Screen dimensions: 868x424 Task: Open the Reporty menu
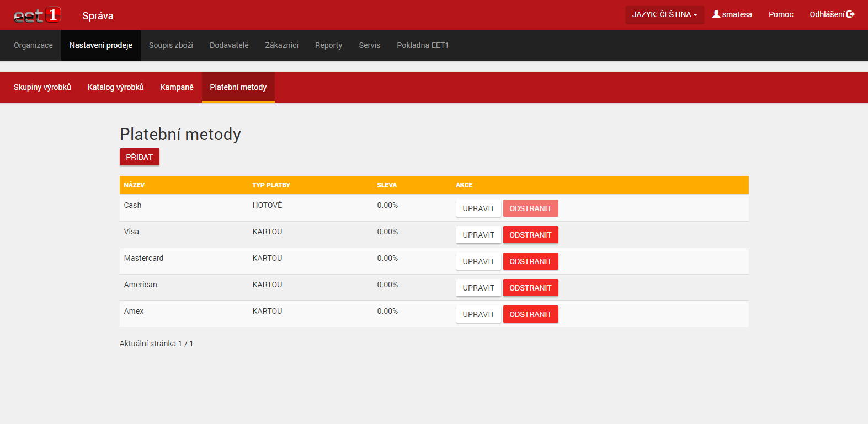pyautogui.click(x=329, y=45)
